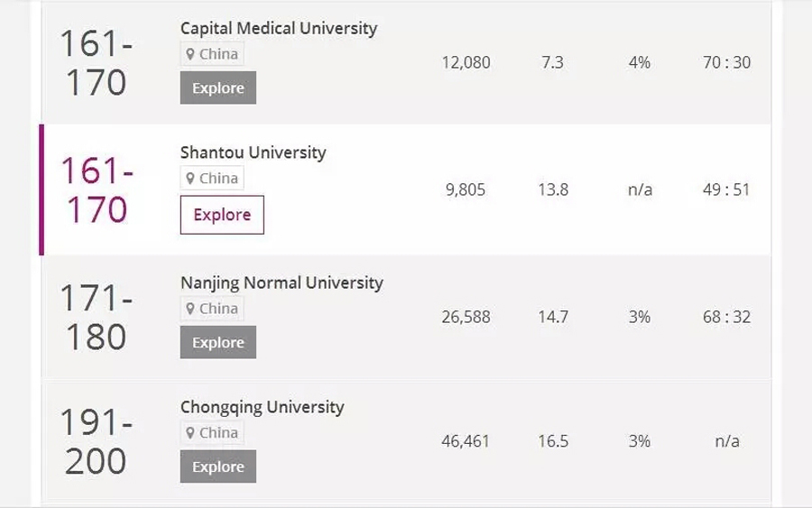Click the 26,588 student count value
Viewport: 812px width, 508px height.
[466, 317]
